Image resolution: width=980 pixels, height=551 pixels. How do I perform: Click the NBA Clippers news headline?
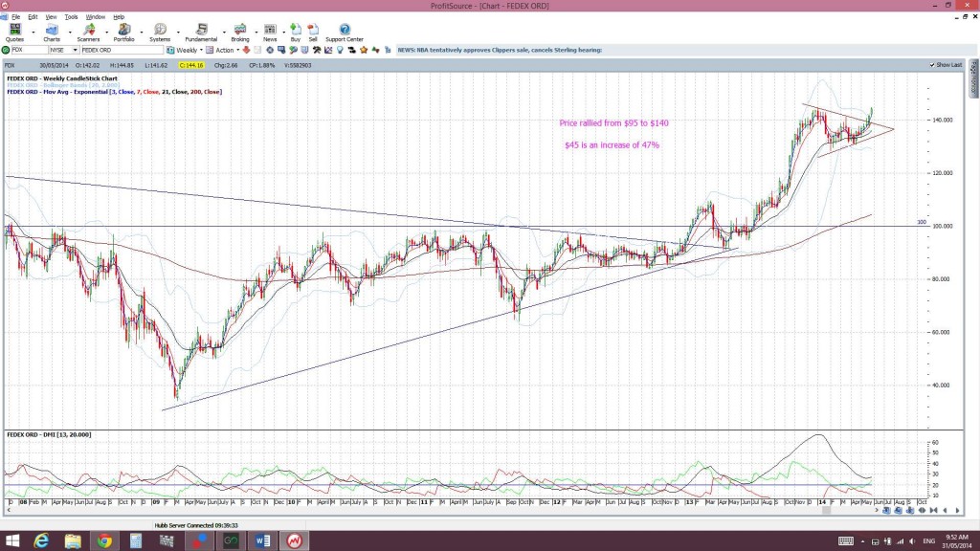click(500, 50)
